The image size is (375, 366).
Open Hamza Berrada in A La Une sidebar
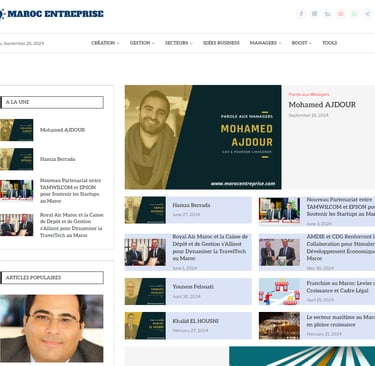click(x=58, y=159)
